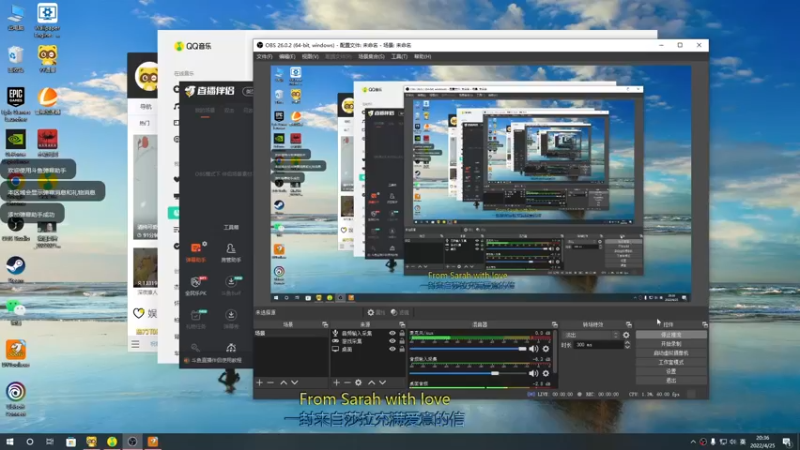Open OBS 编辑(E) menu

point(287,57)
